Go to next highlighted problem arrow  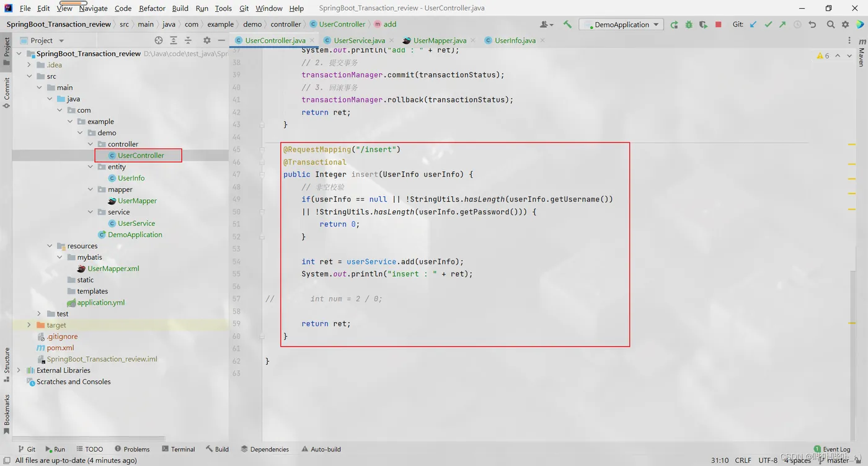tap(849, 56)
